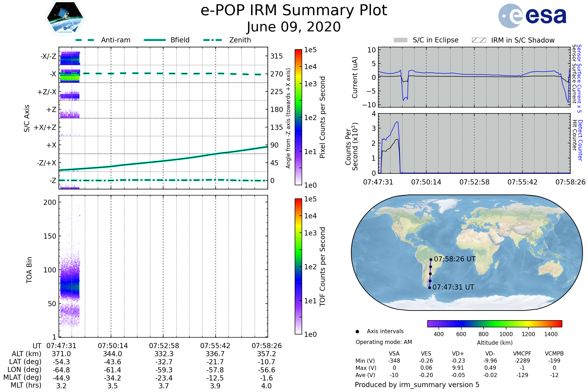
Task: Click the gray S/C in Eclipse legend swatch
Action: click(400, 40)
